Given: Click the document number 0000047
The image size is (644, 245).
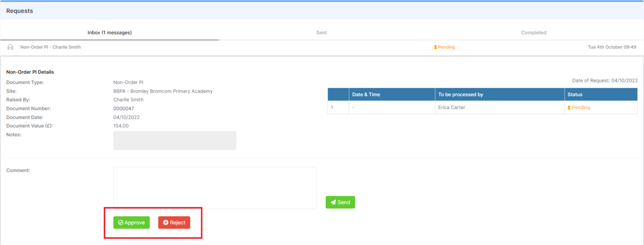Looking at the screenshot, I should [x=124, y=109].
